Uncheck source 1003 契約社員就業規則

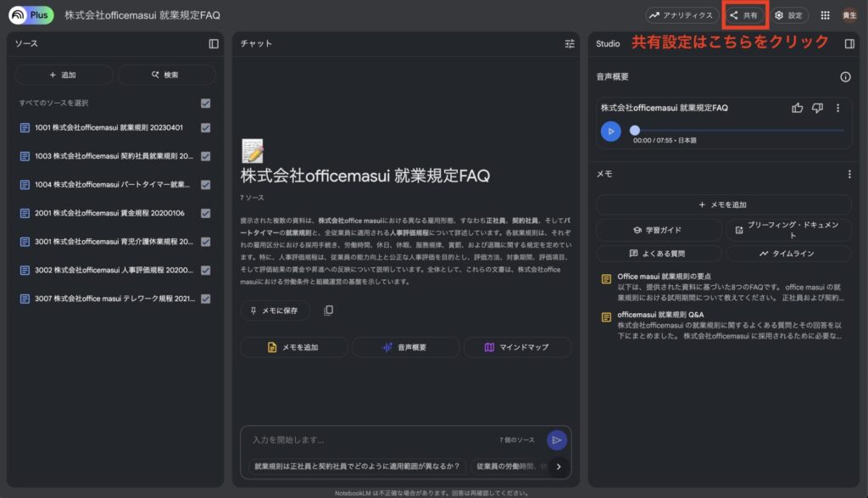click(x=205, y=156)
